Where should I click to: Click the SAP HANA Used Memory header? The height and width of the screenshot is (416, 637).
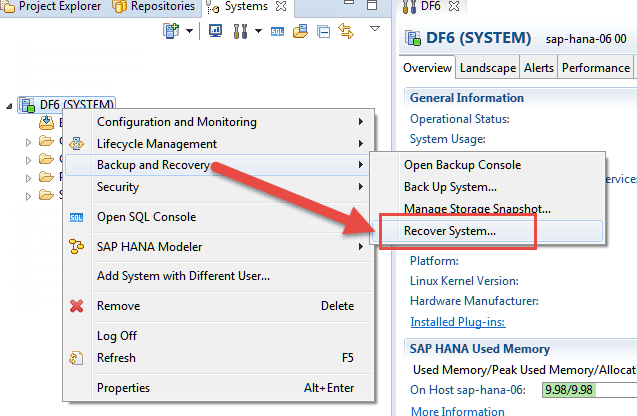480,349
